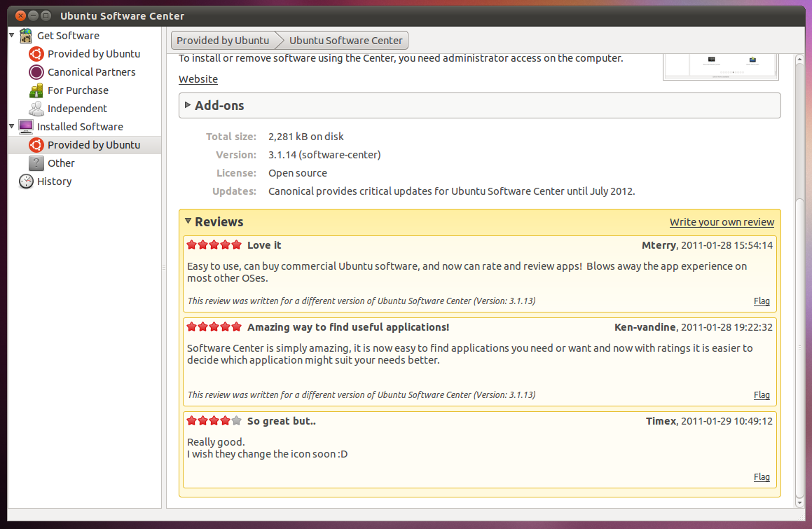Open the application screenshot thumbnail
The width and height of the screenshot is (812, 529).
[x=721, y=67]
